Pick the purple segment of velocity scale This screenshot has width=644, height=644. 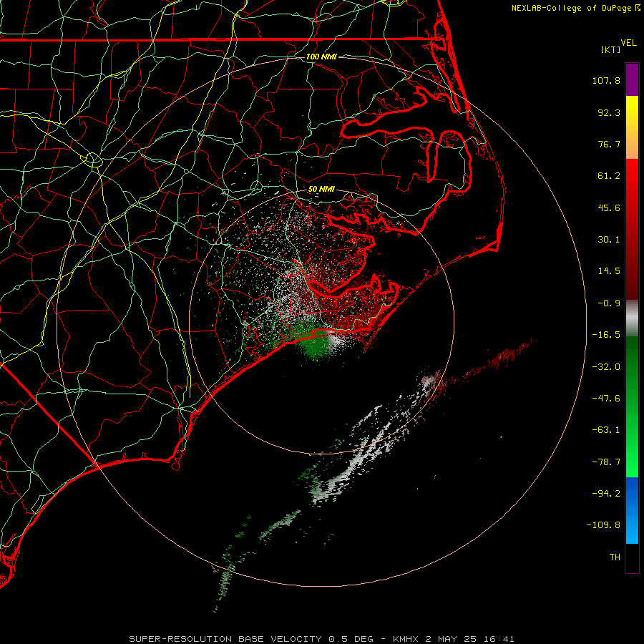(x=632, y=79)
